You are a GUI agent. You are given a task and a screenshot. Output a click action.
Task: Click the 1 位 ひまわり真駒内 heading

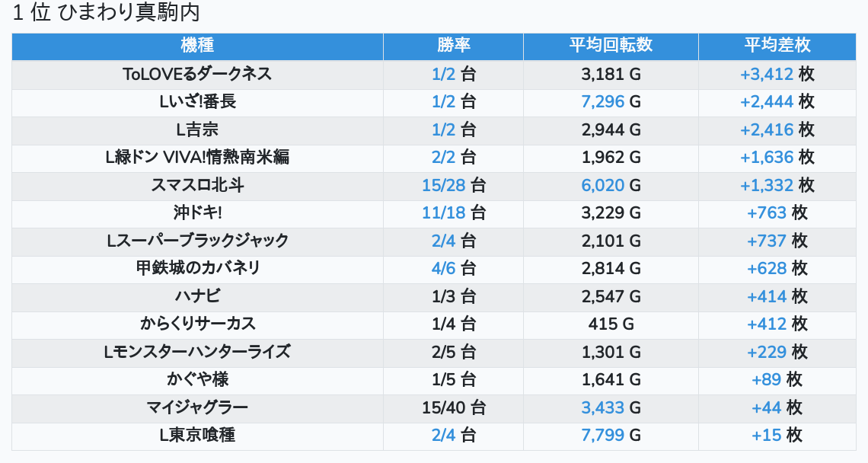pos(106,12)
